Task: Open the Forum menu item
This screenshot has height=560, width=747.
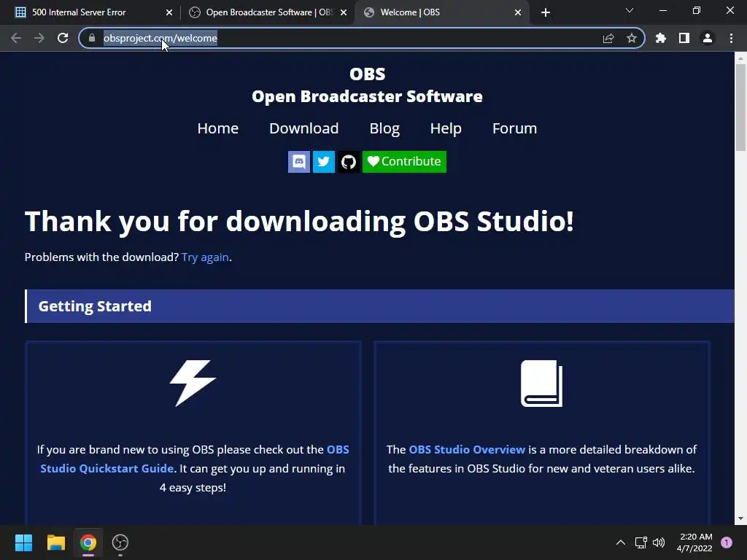Action: pos(514,128)
